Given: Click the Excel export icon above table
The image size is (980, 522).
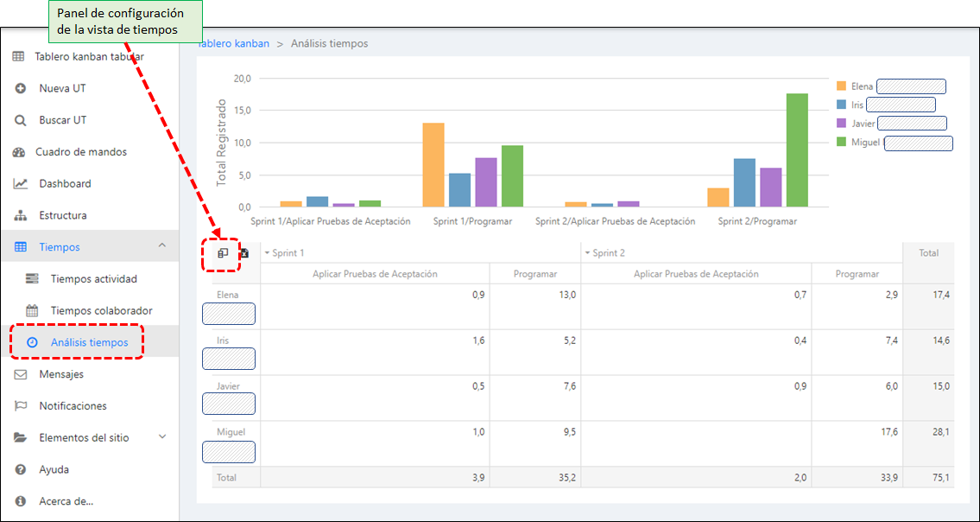Looking at the screenshot, I should [244, 253].
